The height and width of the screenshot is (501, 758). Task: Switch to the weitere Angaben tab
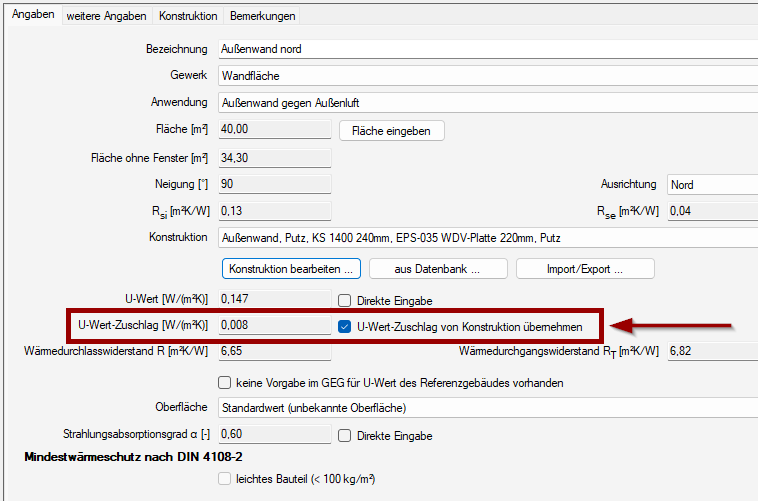point(106,16)
